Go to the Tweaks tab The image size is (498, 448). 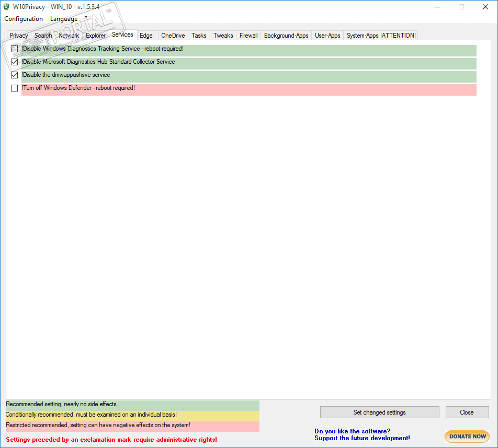[223, 36]
